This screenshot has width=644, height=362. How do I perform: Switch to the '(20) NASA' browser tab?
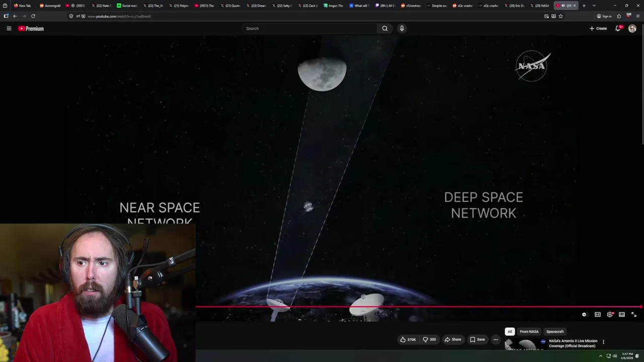point(540,6)
